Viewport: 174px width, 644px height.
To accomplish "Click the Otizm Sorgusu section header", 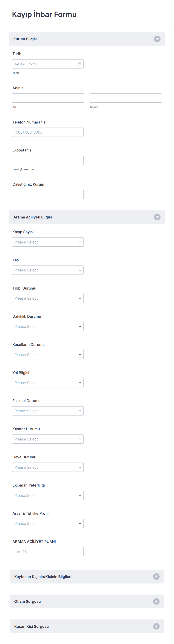I will click(x=75, y=601).
